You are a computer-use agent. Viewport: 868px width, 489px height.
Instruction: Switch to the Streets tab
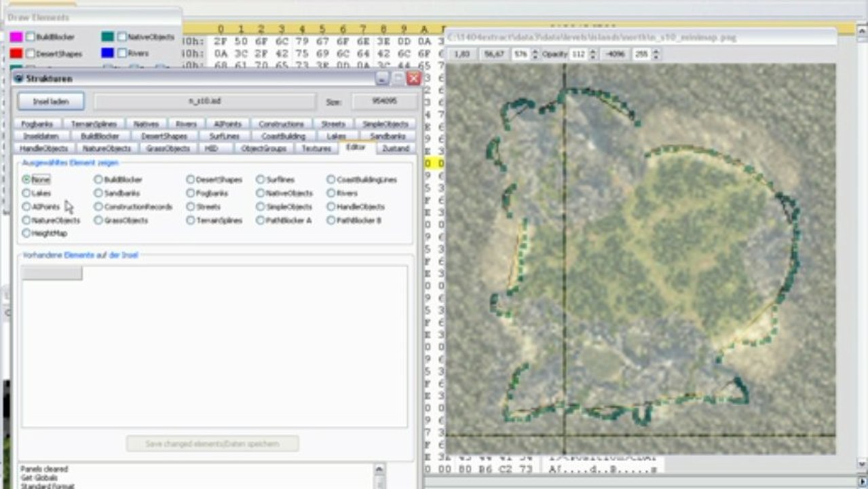tap(333, 124)
